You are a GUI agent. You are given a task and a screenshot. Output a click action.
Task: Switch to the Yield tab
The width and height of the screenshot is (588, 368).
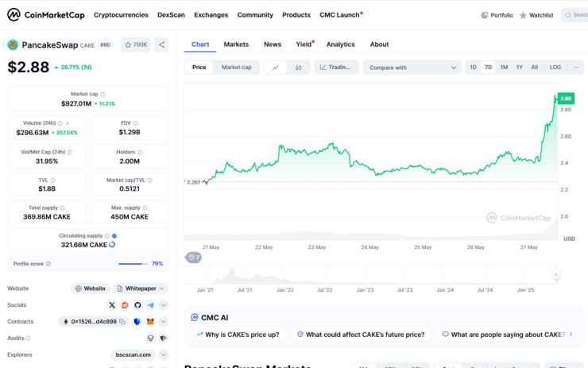[304, 45]
